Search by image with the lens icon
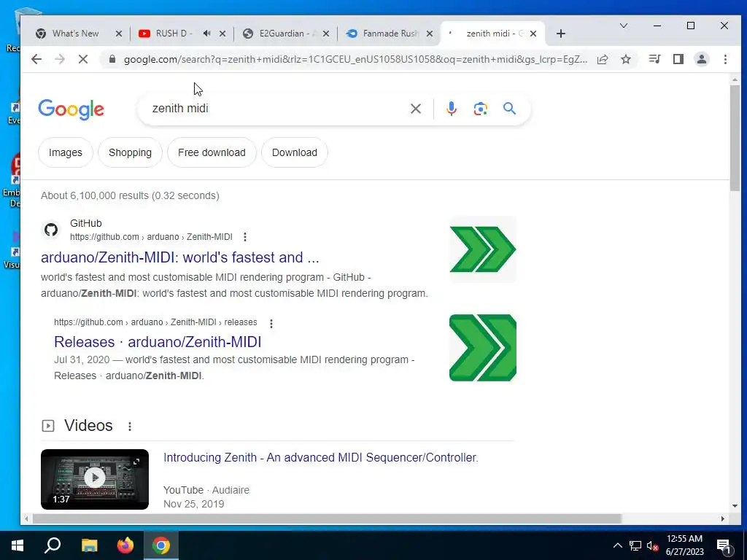Viewport: 747px width, 560px height. tap(480, 109)
